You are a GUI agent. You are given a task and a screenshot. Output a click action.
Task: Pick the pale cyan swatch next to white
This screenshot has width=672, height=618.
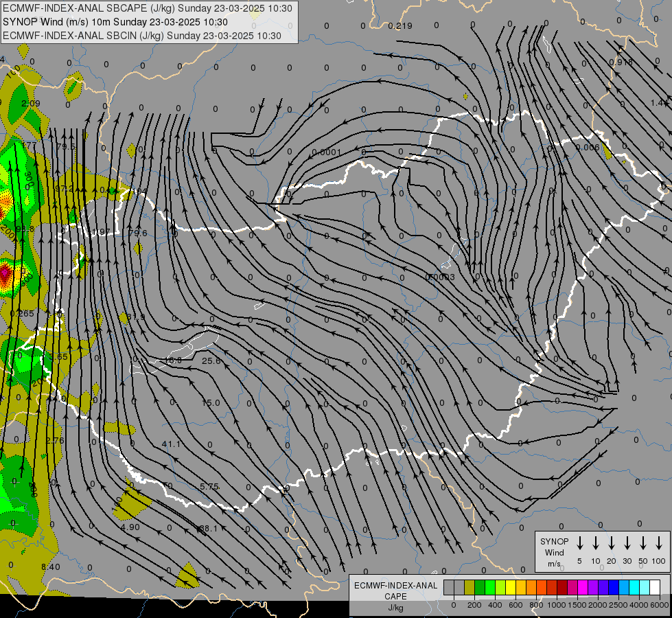tap(645, 588)
